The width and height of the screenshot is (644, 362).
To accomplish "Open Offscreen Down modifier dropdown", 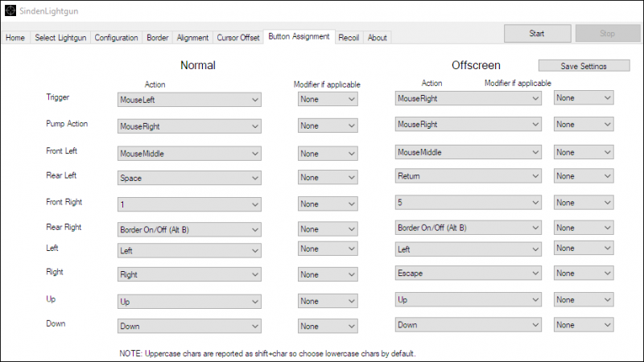I will point(584,325).
